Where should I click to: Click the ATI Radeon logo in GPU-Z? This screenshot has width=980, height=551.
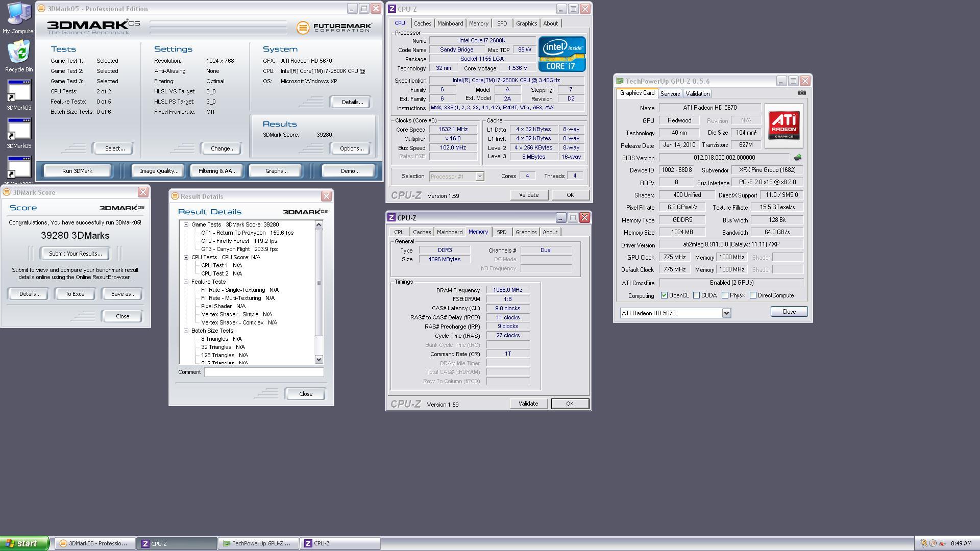pyautogui.click(x=784, y=126)
